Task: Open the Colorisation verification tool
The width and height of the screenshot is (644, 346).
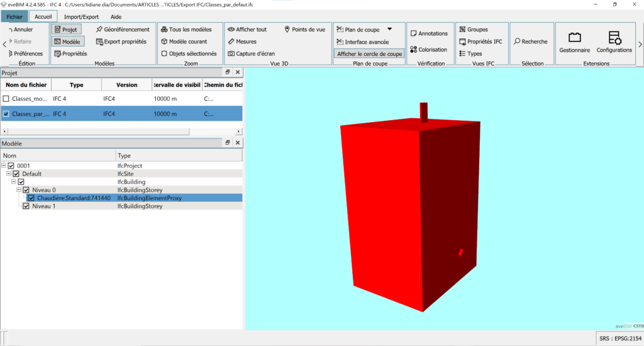Action: click(x=428, y=50)
